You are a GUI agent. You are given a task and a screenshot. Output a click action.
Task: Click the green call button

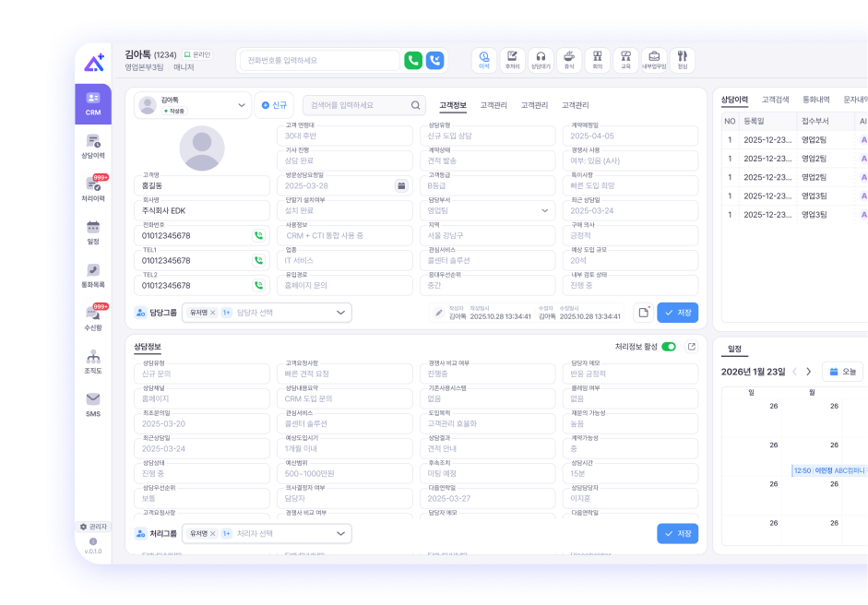tap(413, 60)
